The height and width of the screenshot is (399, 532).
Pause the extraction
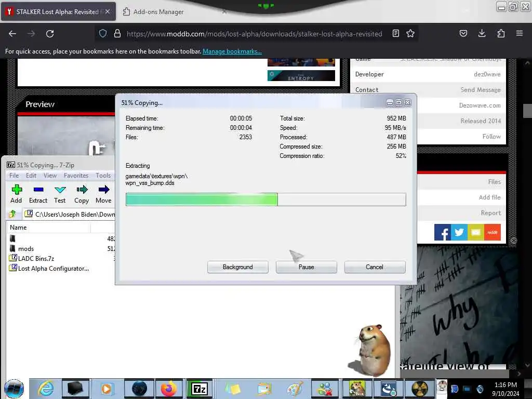click(x=307, y=267)
